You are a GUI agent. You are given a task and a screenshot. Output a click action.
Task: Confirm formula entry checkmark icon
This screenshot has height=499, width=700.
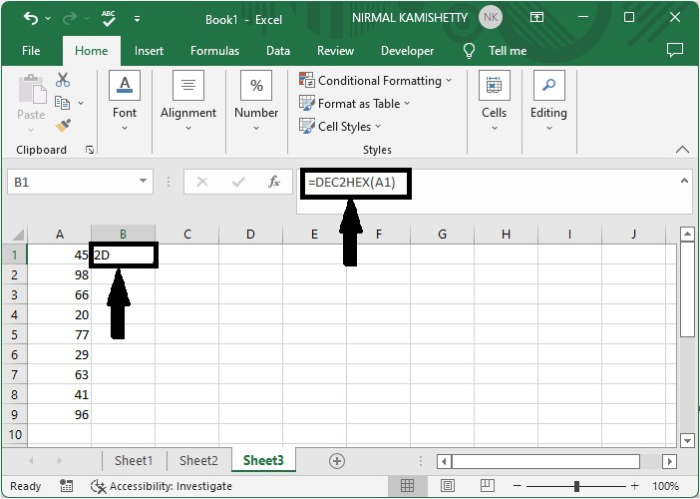238,182
